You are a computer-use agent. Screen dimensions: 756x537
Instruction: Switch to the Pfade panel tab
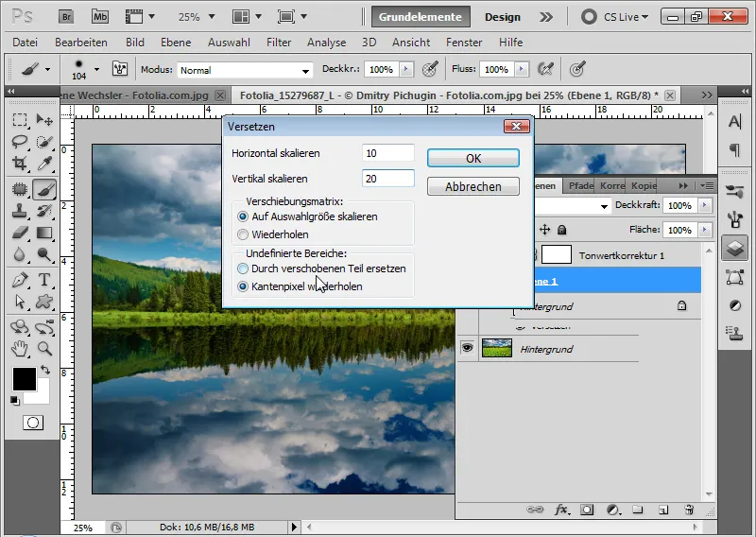click(580, 185)
